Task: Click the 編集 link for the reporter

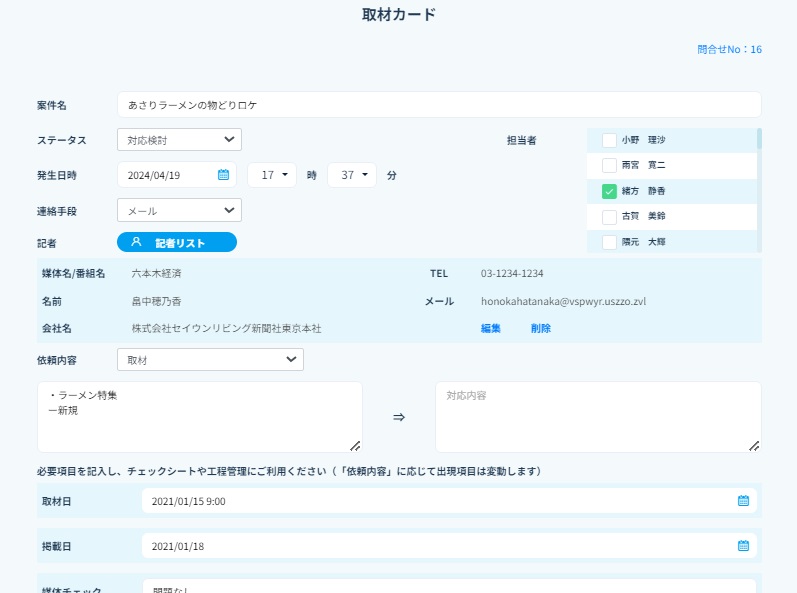Action: coord(490,328)
